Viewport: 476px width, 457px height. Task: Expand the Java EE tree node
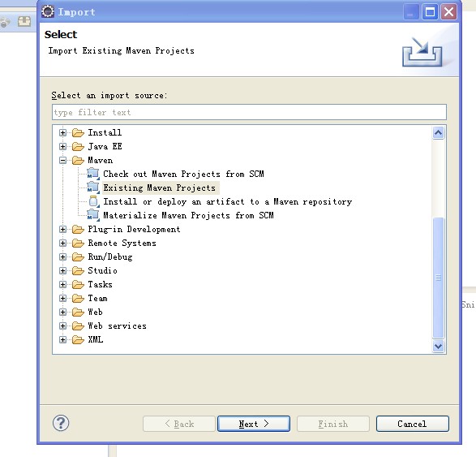tap(62, 146)
